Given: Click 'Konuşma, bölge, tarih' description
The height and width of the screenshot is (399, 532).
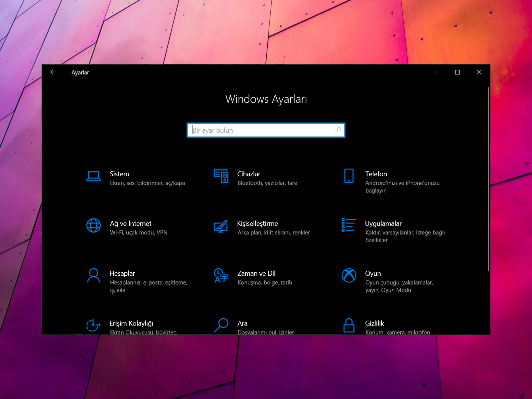Looking at the screenshot, I should tap(265, 282).
